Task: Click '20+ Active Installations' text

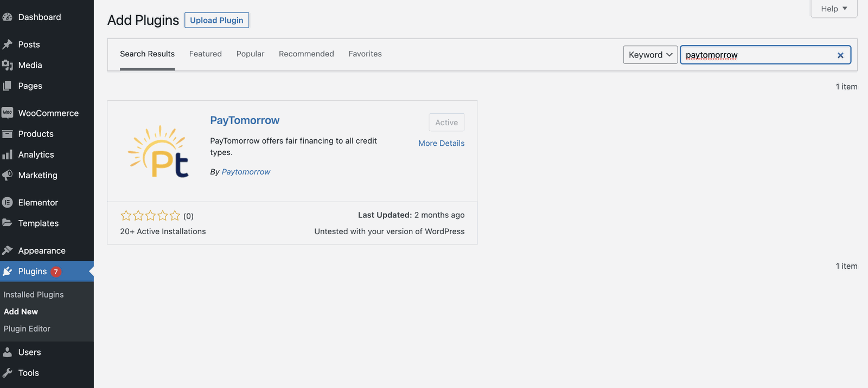Action: [x=163, y=231]
